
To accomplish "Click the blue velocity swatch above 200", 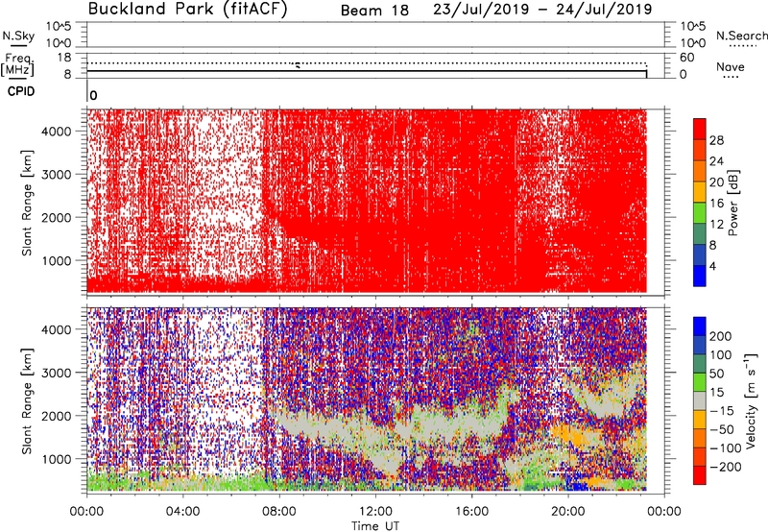I will pos(700,326).
